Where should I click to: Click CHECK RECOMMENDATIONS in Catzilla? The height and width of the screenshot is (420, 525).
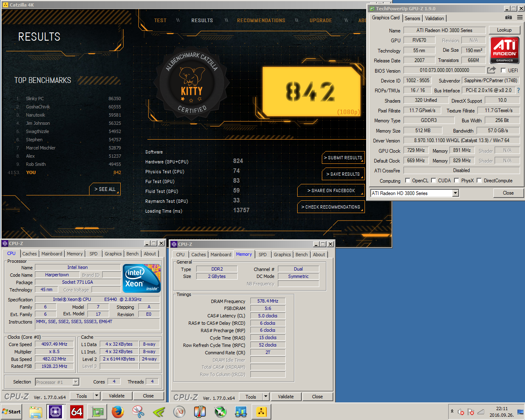tap(331, 207)
